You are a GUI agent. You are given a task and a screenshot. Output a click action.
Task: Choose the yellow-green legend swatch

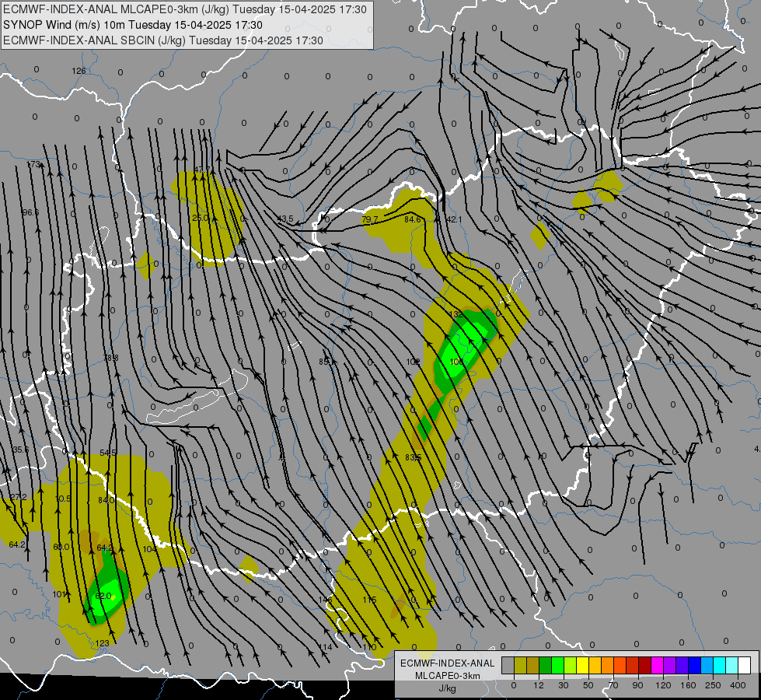coord(571,665)
